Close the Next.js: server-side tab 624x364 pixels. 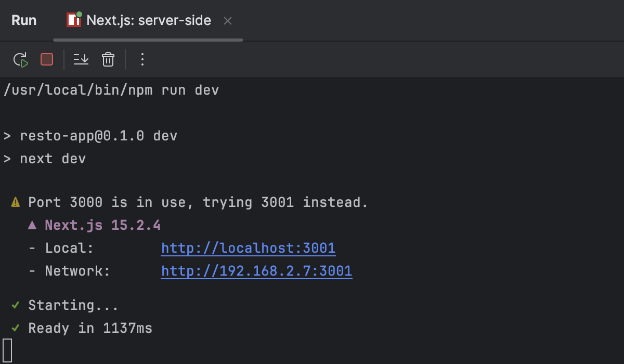(x=228, y=21)
